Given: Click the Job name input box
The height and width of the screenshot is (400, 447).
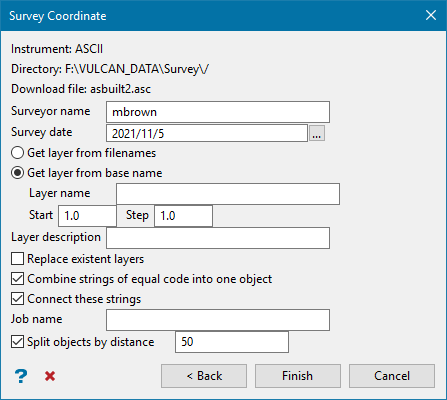Looking at the screenshot, I should 218,320.
